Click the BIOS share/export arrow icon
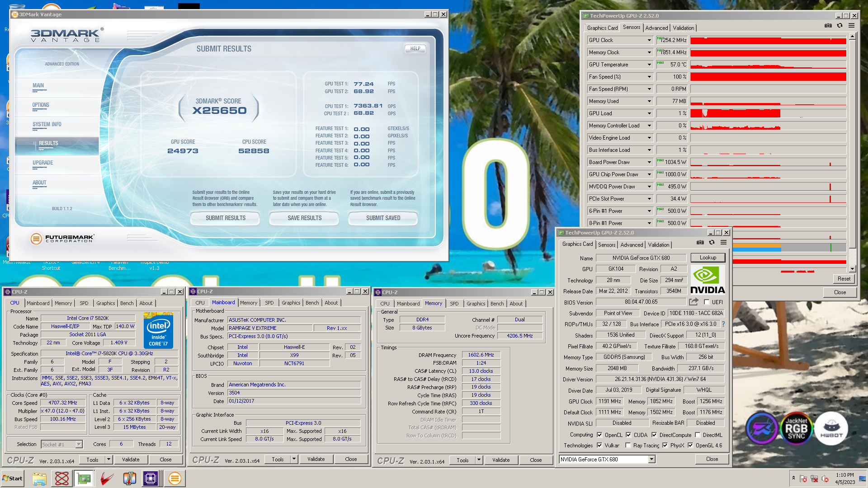The image size is (868, 488). click(693, 302)
